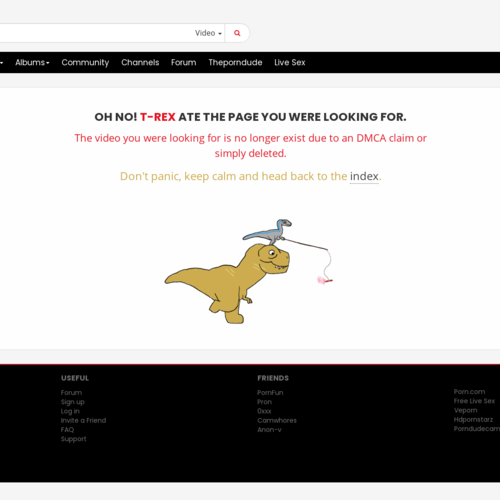Open Forum in the top navigation
500x500 pixels.
click(x=183, y=62)
